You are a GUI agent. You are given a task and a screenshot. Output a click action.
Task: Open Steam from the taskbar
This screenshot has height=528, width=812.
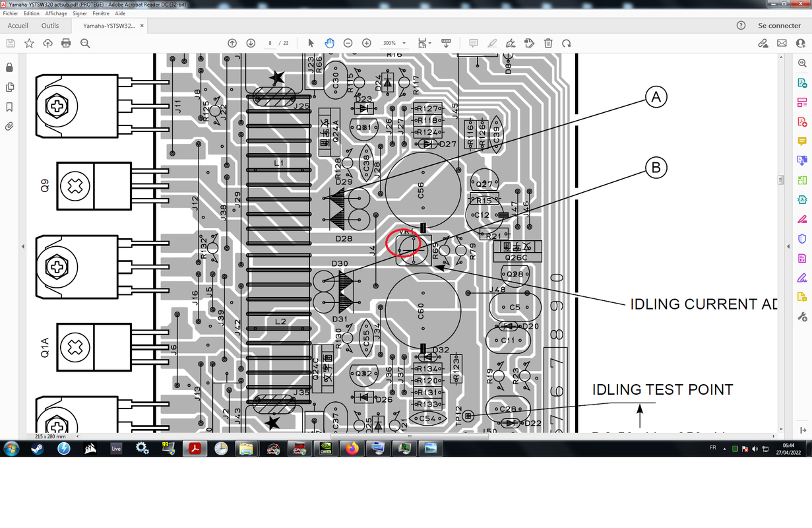pos(38,448)
